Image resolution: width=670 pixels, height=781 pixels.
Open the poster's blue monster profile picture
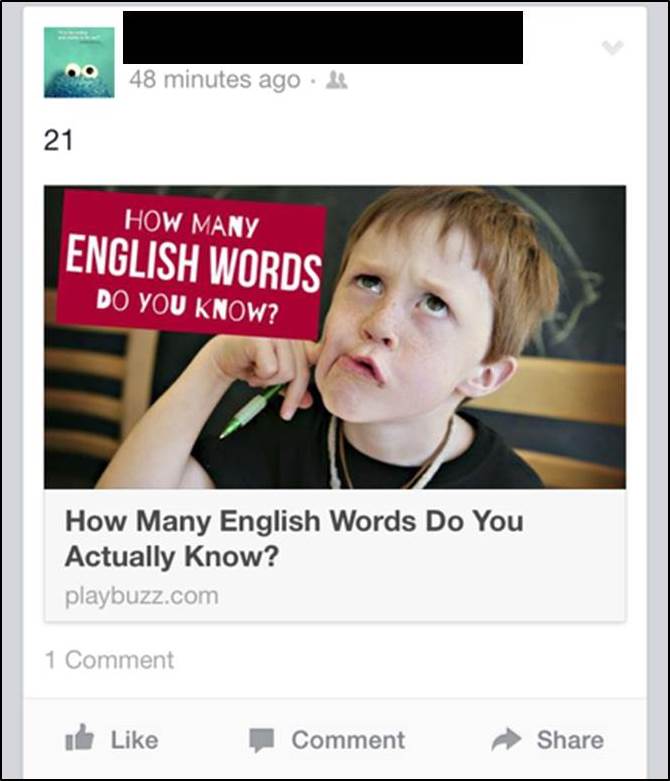79,62
